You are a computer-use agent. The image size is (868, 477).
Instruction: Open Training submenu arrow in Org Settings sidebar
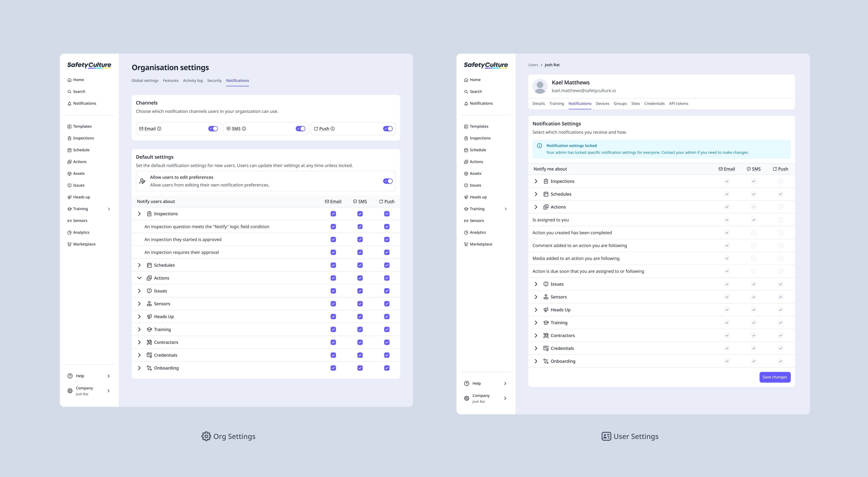point(109,209)
